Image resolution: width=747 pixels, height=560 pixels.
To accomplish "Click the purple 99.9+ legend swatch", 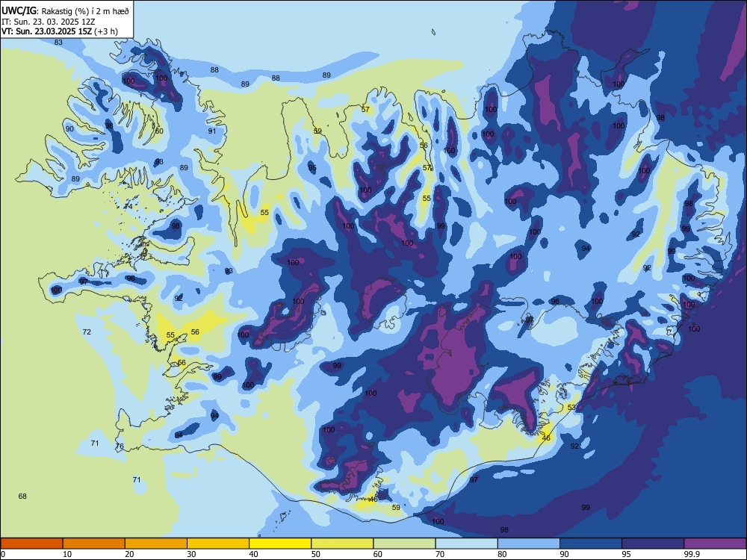I will (715, 544).
